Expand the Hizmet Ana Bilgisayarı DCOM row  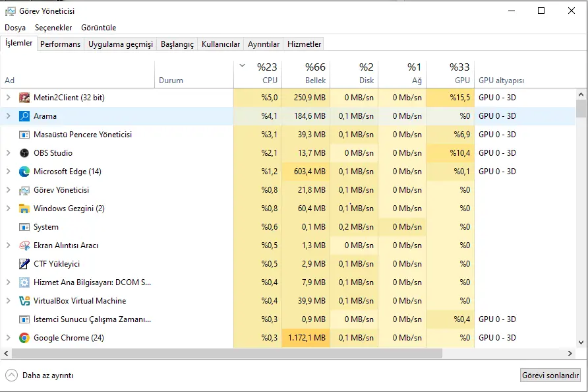pyautogui.click(x=9, y=282)
